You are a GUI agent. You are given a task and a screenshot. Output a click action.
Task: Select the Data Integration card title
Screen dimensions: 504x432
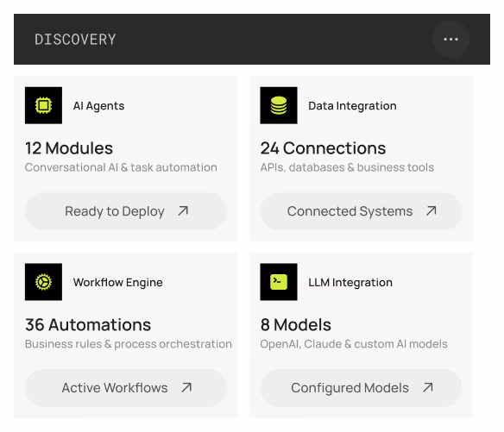coord(352,106)
